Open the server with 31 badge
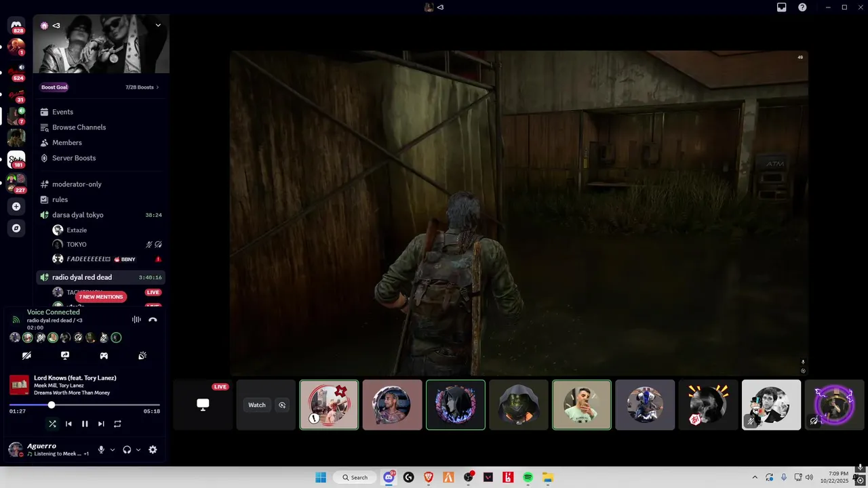 (x=16, y=95)
